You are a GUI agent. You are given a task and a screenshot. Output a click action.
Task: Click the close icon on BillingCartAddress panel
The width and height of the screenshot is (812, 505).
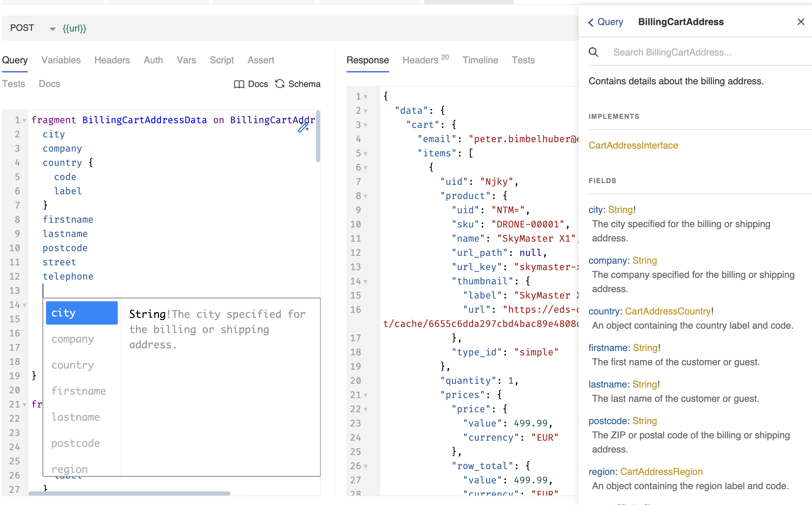801,22
